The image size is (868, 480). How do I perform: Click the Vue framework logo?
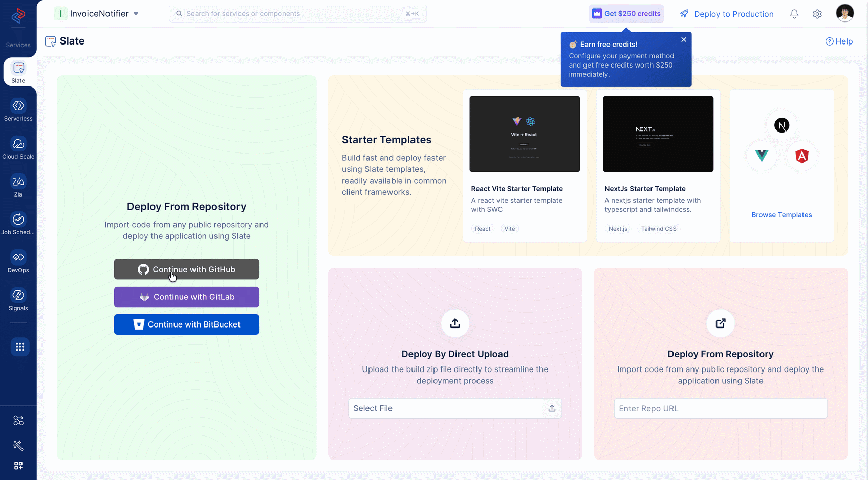pos(762,156)
